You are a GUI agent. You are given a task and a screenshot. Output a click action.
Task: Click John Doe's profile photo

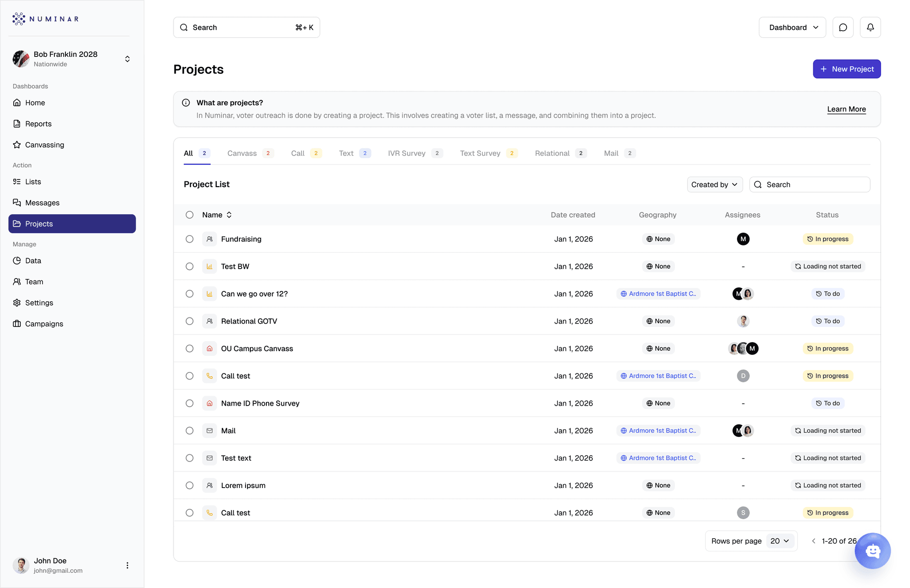[x=21, y=565]
